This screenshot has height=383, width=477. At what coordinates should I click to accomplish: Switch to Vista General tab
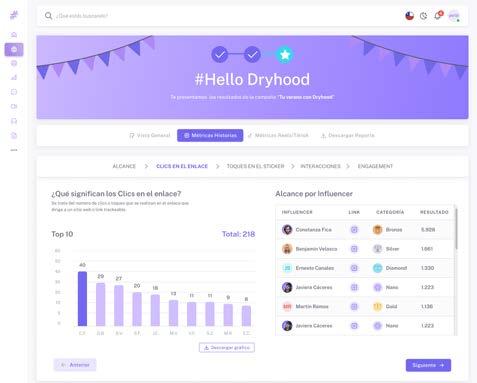[150, 135]
